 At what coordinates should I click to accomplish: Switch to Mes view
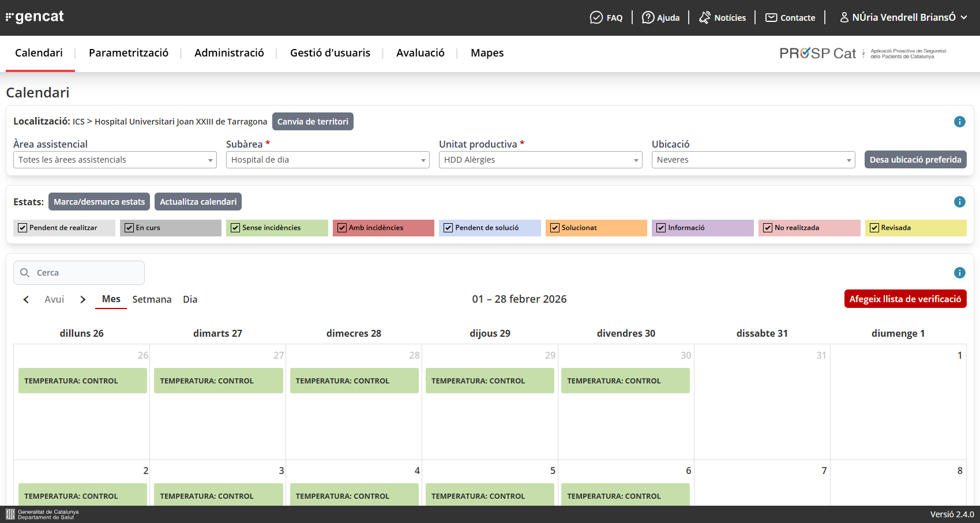tap(111, 299)
